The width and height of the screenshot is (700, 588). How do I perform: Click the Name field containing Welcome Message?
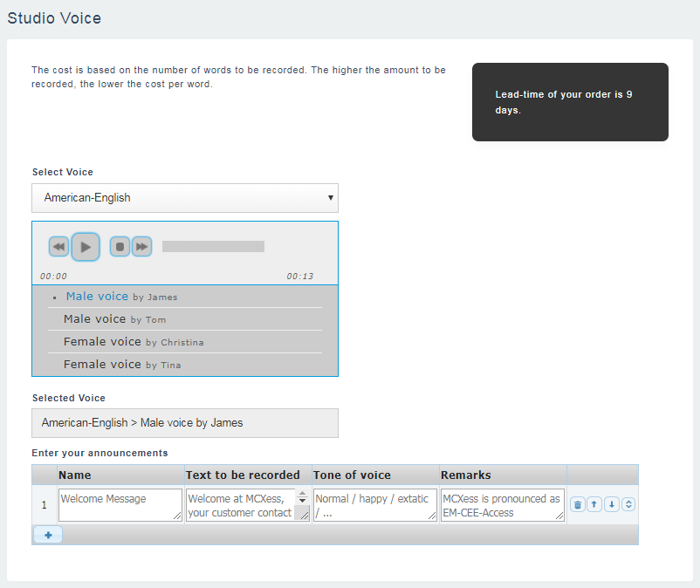click(120, 505)
